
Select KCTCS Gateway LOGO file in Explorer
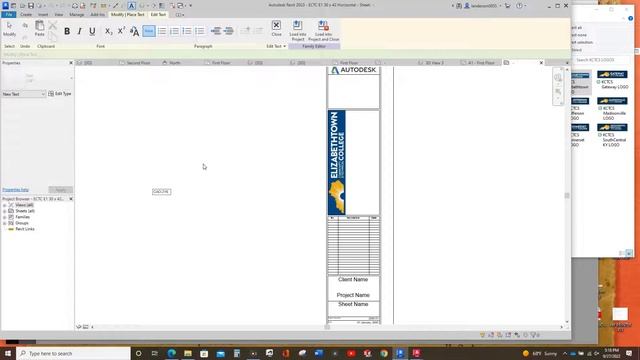pyautogui.click(x=612, y=80)
